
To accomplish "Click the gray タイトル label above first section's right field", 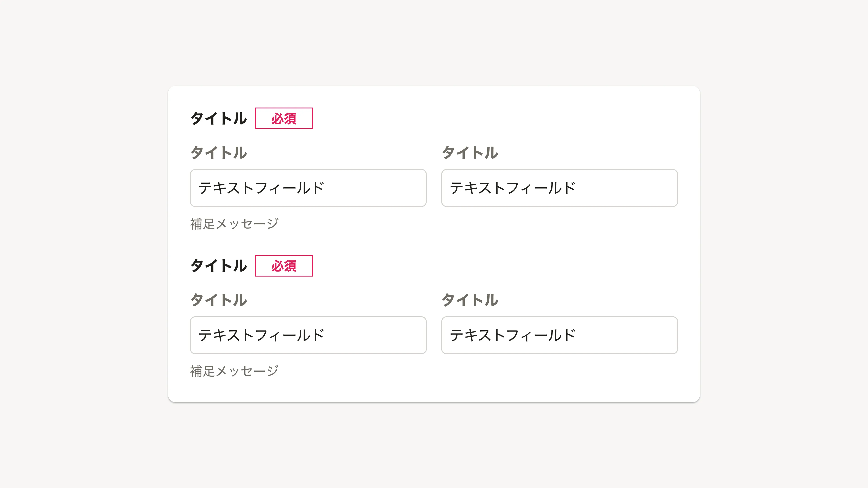I will (x=470, y=152).
